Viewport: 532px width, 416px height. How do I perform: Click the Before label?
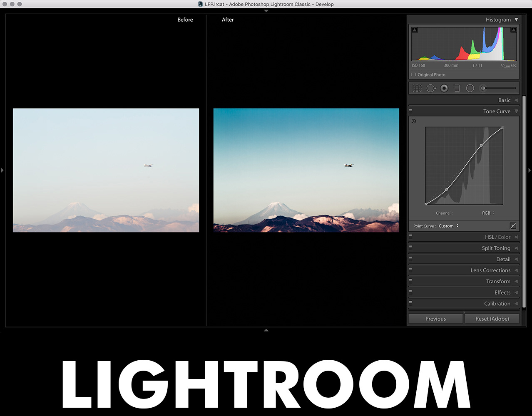click(185, 20)
